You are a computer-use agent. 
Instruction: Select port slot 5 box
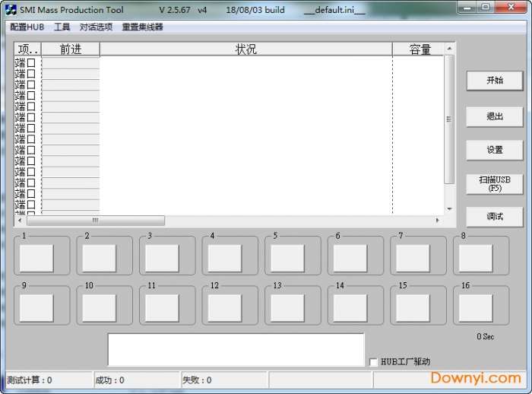tap(288, 259)
